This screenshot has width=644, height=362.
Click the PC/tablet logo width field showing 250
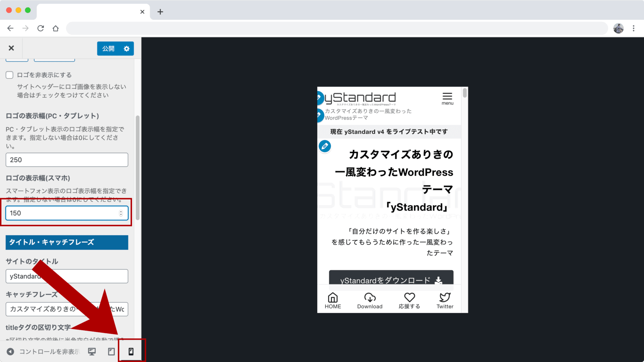(67, 160)
